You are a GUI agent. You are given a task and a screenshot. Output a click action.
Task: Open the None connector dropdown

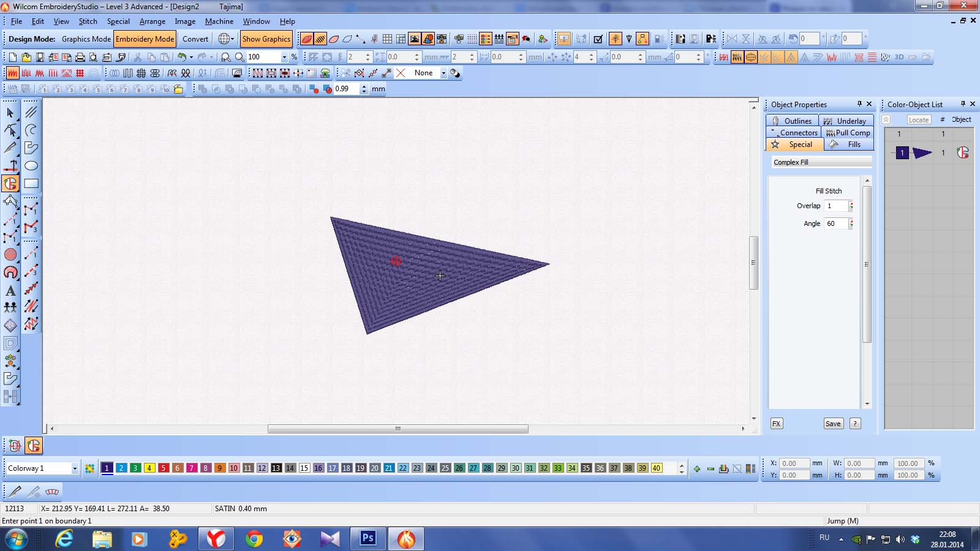[443, 73]
